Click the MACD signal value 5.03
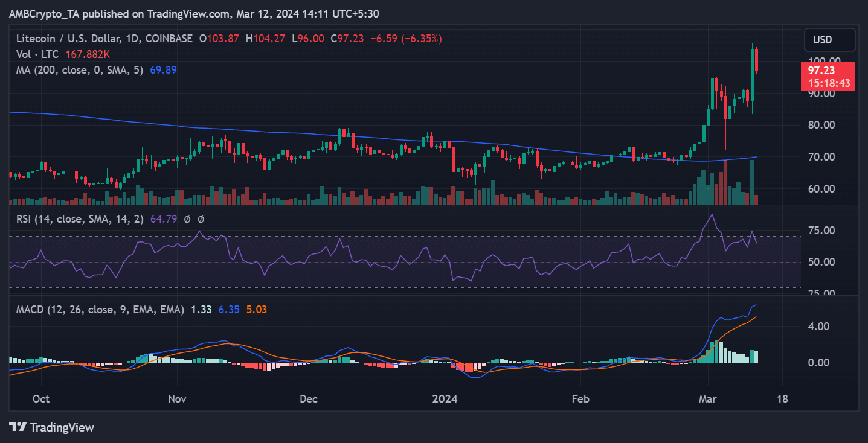 [257, 310]
